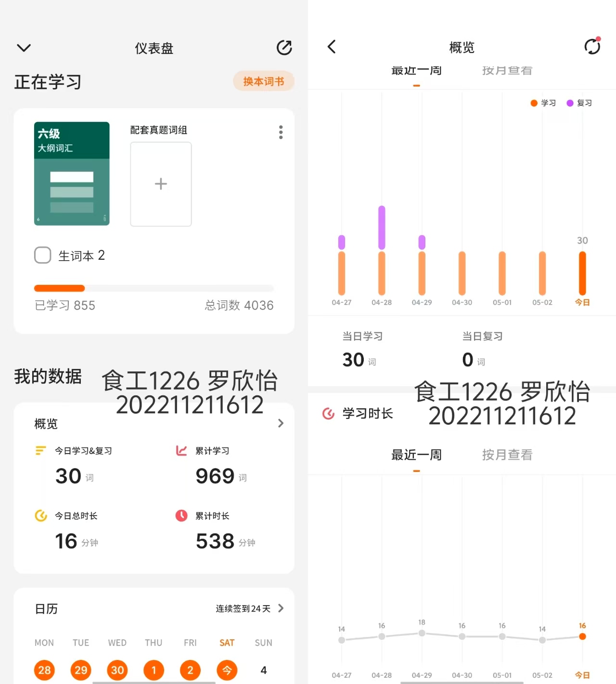Viewport: 616px width, 684px height.
Task: Toggle the 学习 legend marker in the chart
Action: [534, 103]
